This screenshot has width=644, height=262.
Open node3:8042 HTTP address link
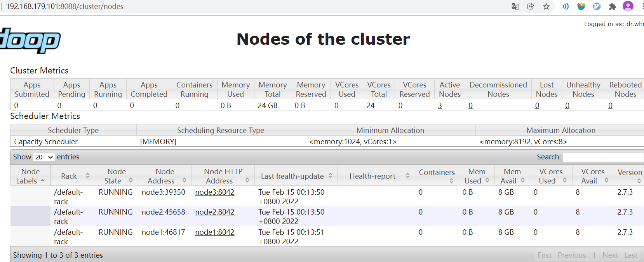point(215,192)
